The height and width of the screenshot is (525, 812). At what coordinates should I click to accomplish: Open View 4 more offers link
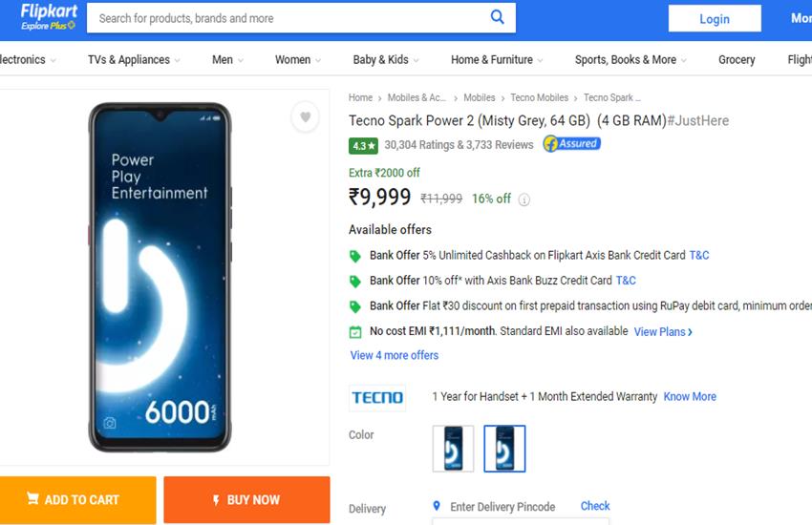[395, 355]
